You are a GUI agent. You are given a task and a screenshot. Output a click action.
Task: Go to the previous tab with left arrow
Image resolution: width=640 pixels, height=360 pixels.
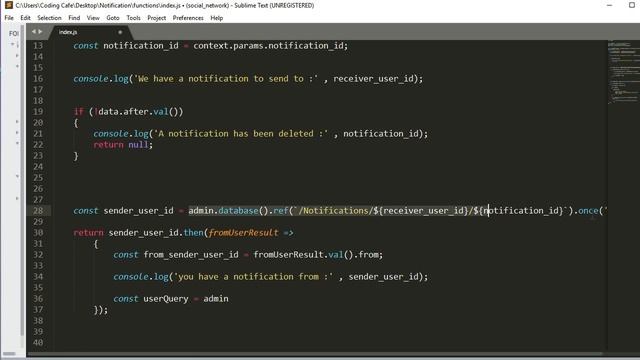click(x=34, y=31)
